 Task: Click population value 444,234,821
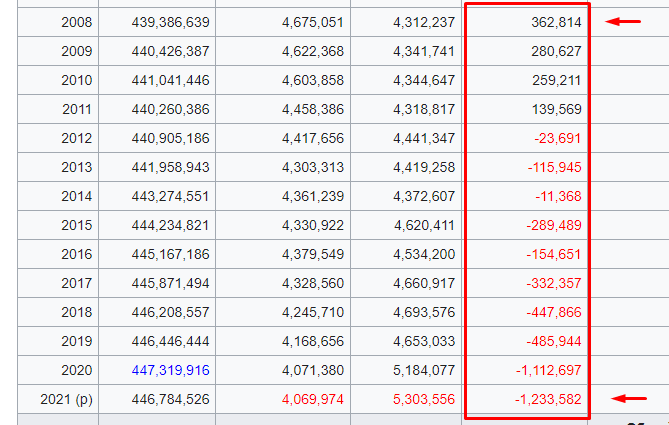[170, 225]
